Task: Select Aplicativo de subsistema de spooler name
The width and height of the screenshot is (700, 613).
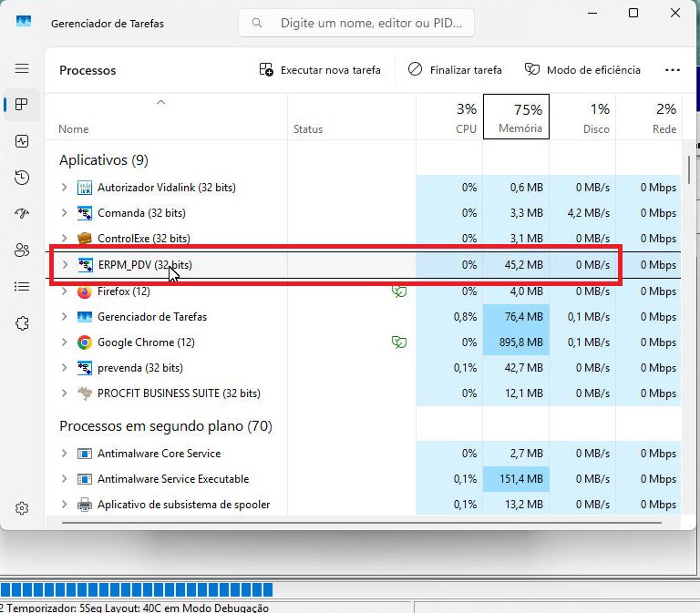Action: [x=183, y=504]
